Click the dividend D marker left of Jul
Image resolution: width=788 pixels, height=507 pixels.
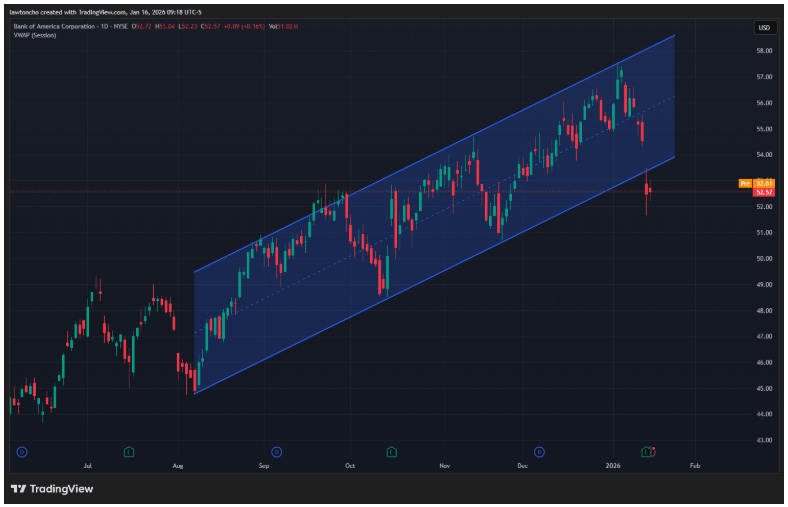click(22, 452)
